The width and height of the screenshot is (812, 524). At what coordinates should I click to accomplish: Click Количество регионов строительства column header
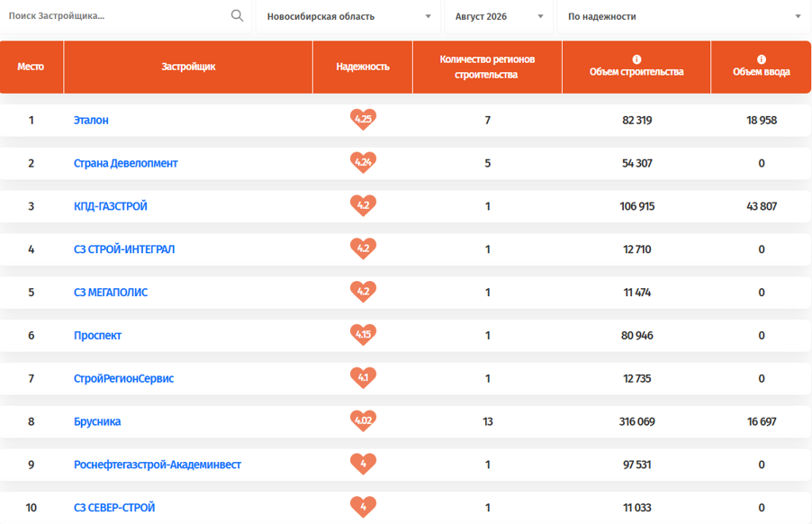click(487, 67)
